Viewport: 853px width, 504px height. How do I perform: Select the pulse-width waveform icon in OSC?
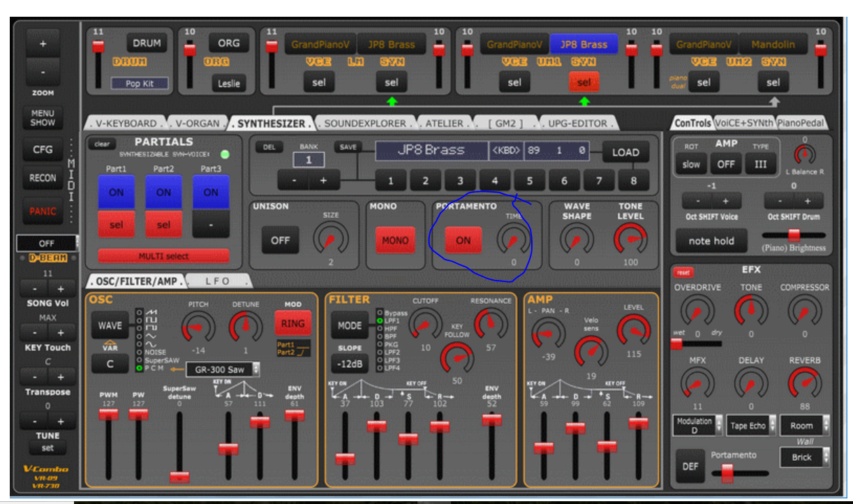[151, 327]
